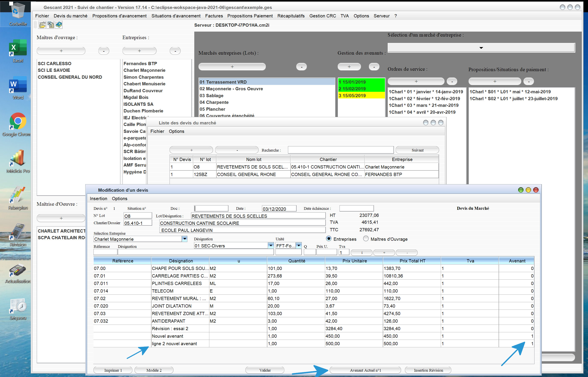This screenshot has width=588, height=377.
Task: Click the plus button under Ordres de service
Action: (416, 81)
